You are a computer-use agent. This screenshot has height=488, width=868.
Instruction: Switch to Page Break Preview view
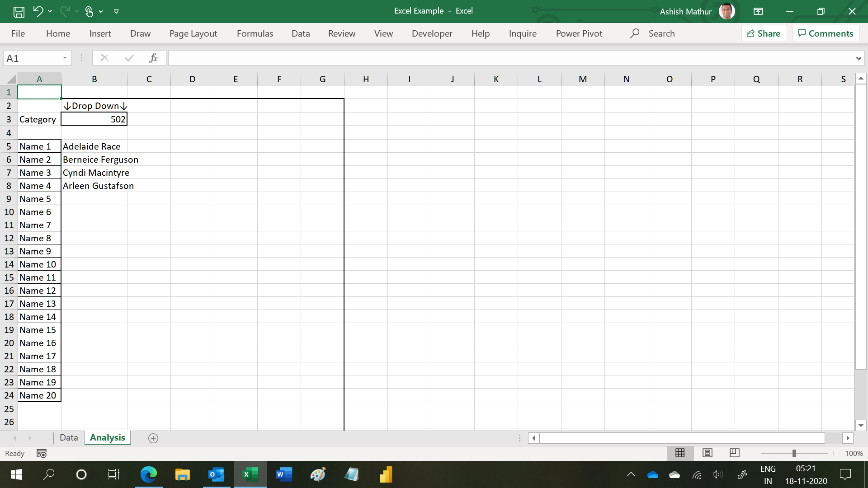point(734,453)
